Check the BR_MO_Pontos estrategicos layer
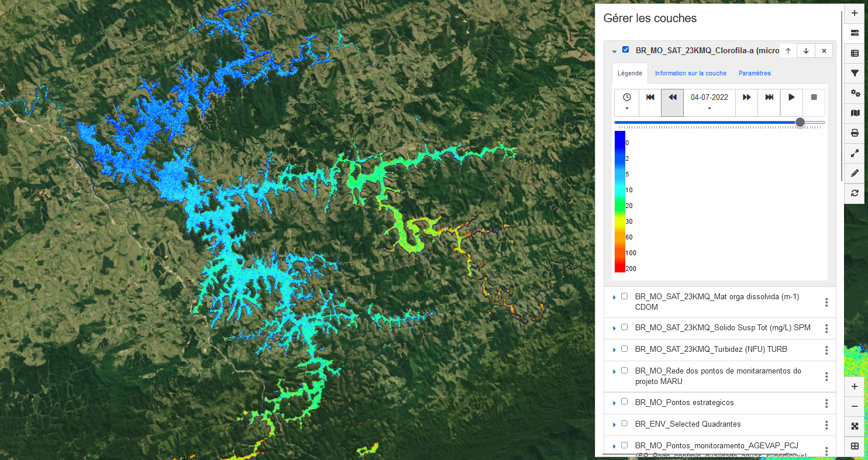The height and width of the screenshot is (460, 868). [624, 402]
